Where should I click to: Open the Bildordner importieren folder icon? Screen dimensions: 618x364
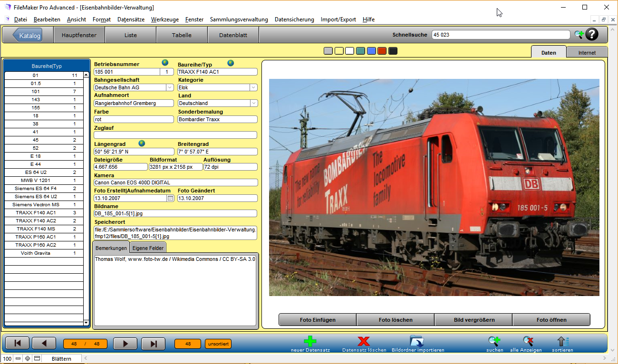(x=417, y=341)
